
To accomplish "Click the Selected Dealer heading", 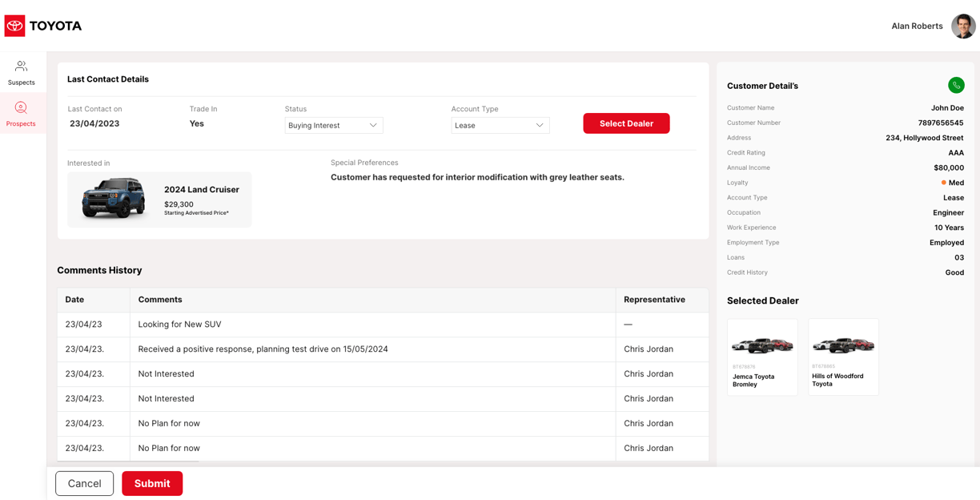I will point(763,300).
